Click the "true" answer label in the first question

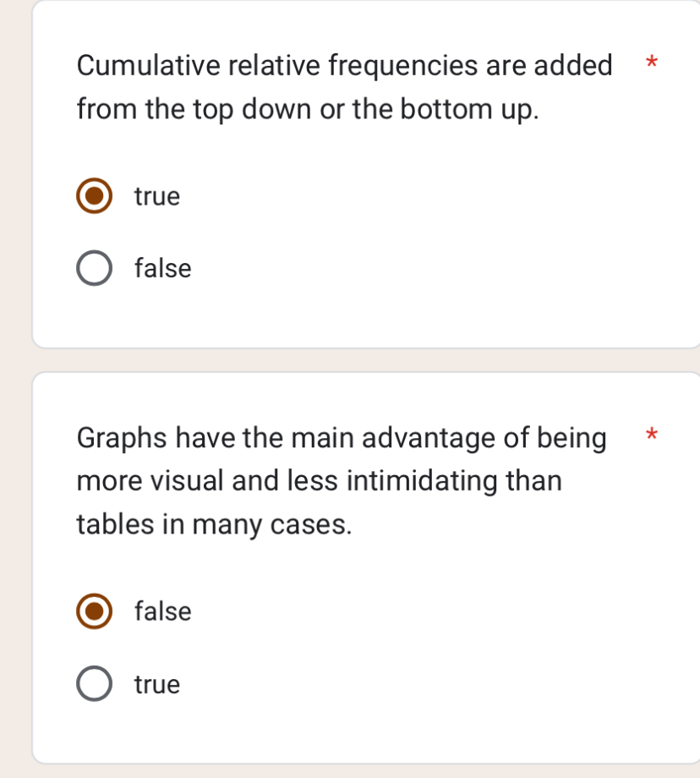coord(156,195)
